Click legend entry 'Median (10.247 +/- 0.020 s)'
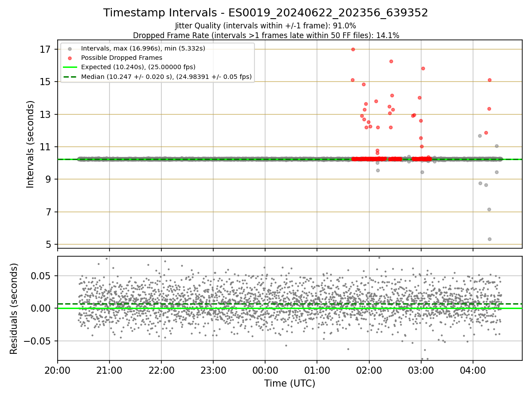Image resolution: width=532 pixels, height=399 pixels. [166, 77]
